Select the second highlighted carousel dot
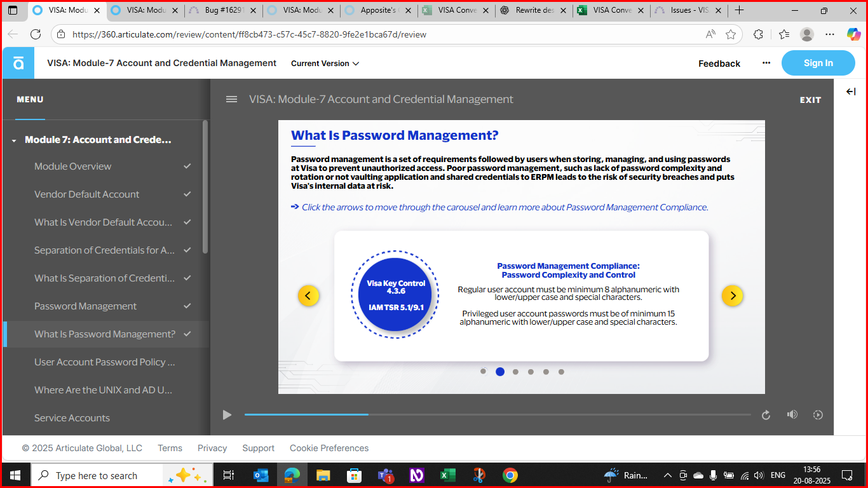 [500, 372]
